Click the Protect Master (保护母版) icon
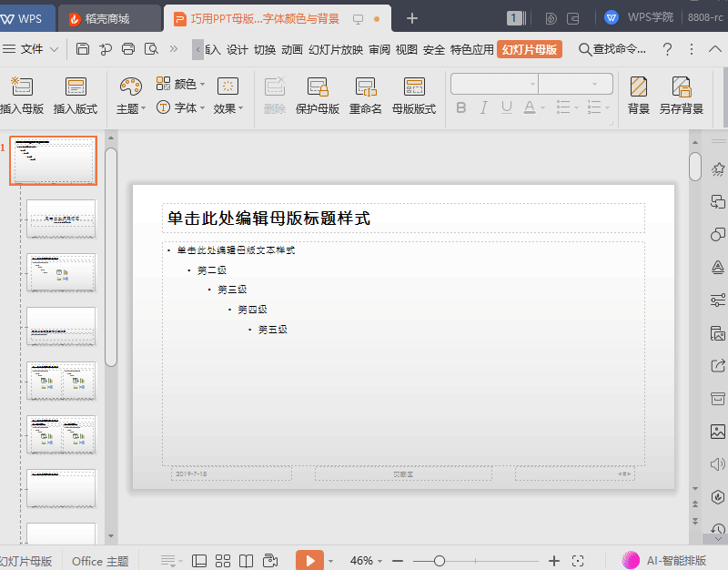This screenshot has height=570, width=728. coord(318,97)
